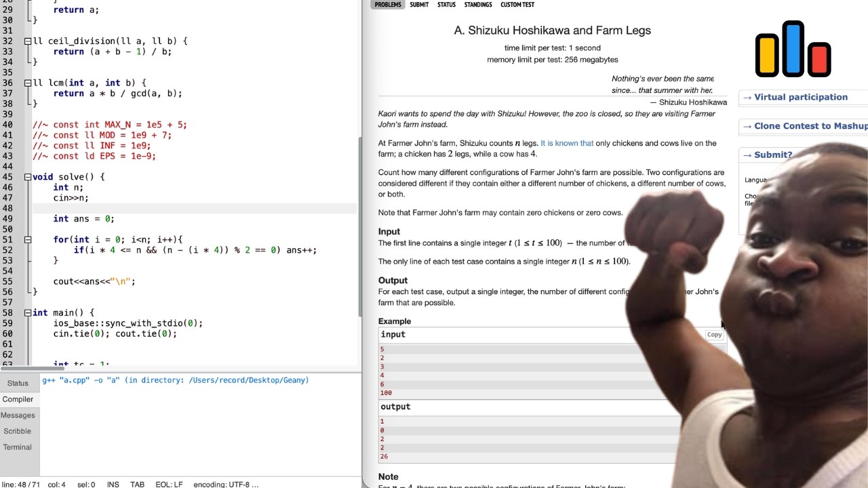
Task: Click the empty code line 48
Action: pos(193,208)
